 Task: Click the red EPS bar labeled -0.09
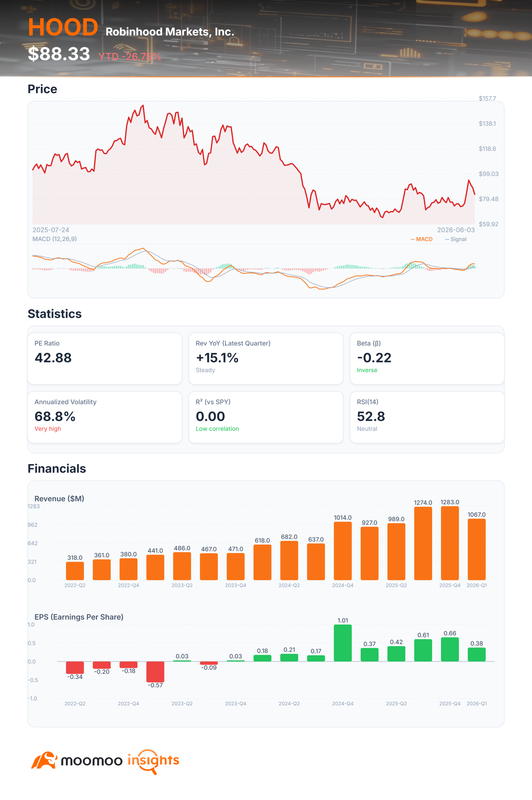coord(209,663)
